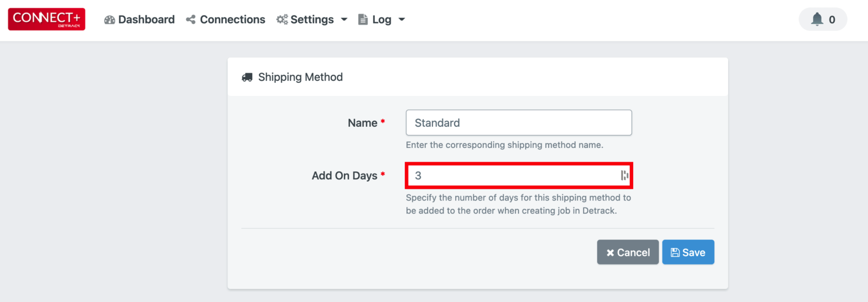Click the Settings gears icon
Image resolution: width=868 pixels, height=302 pixels.
click(x=282, y=20)
